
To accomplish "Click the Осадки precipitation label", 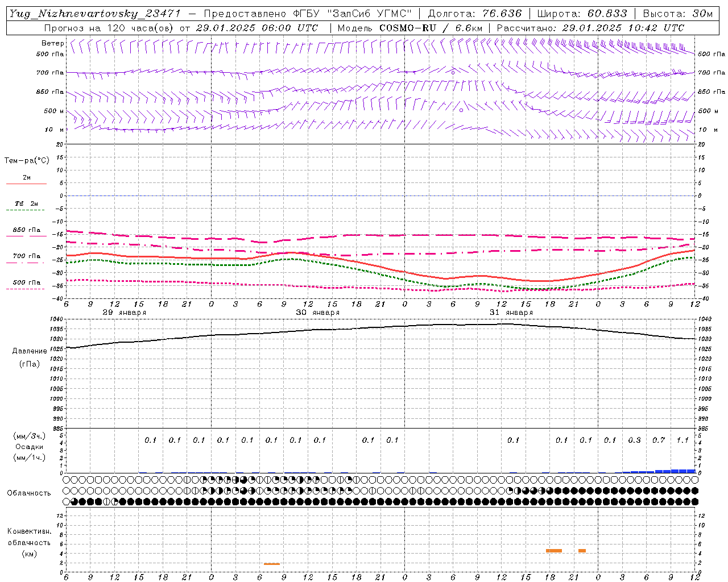I will point(29,447).
